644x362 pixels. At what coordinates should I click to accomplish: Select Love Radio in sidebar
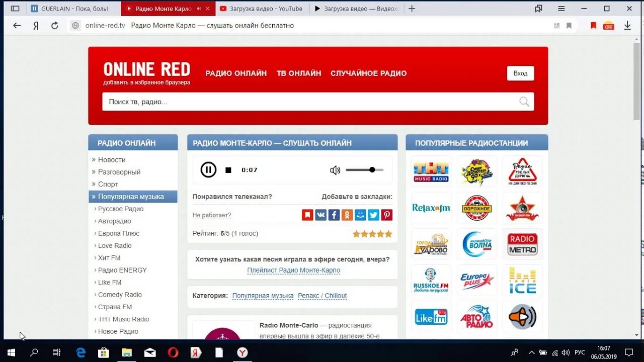115,245
